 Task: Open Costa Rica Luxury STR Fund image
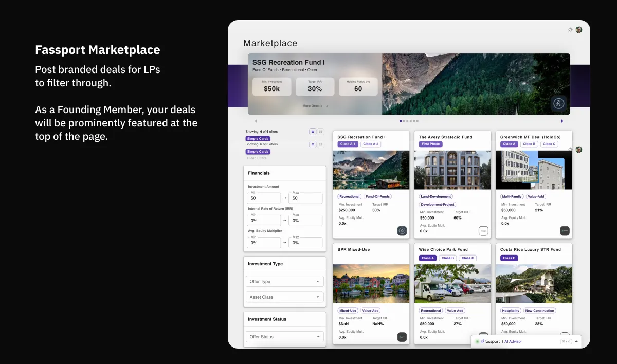pyautogui.click(x=534, y=284)
